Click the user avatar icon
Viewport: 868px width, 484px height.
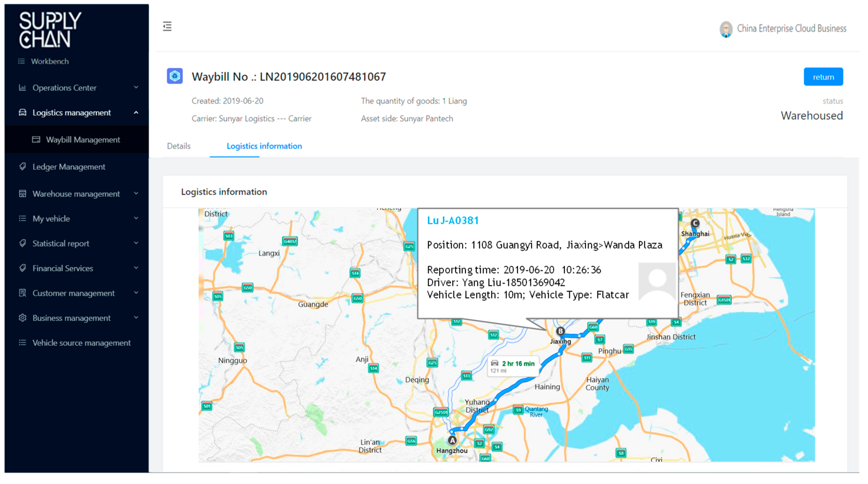pos(726,29)
